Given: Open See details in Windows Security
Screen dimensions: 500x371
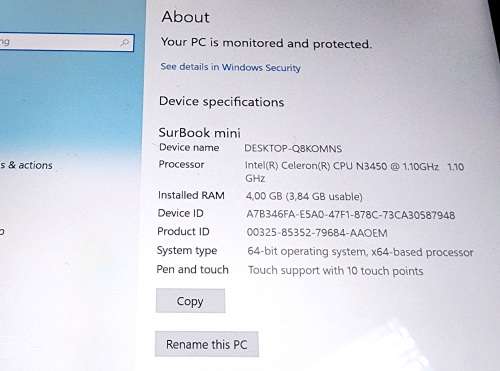Looking at the screenshot, I should pos(230,67).
